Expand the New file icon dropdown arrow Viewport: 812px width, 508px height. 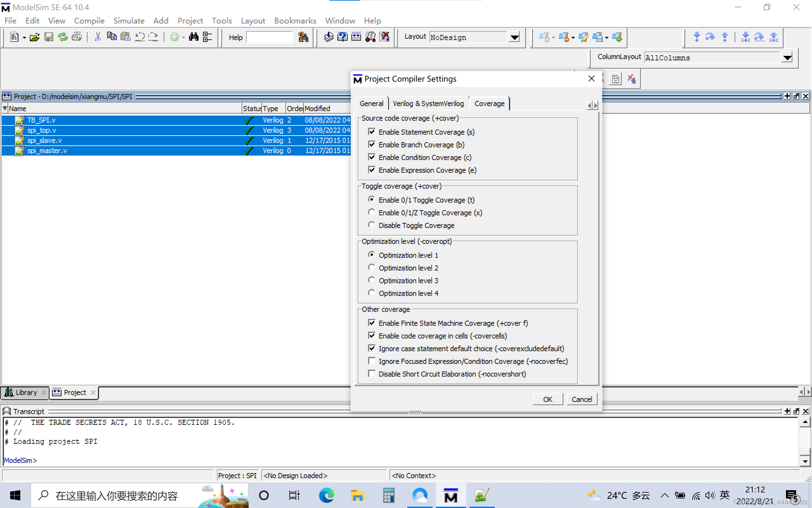[24, 38]
